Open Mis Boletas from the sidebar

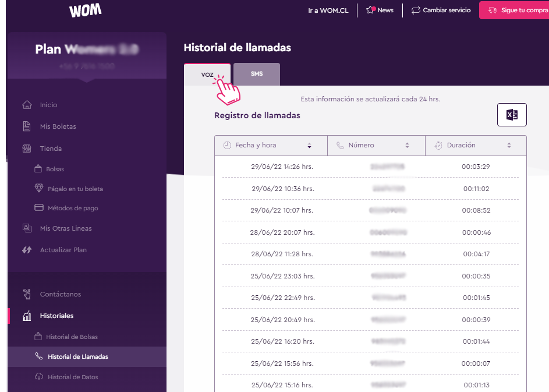[x=58, y=126]
